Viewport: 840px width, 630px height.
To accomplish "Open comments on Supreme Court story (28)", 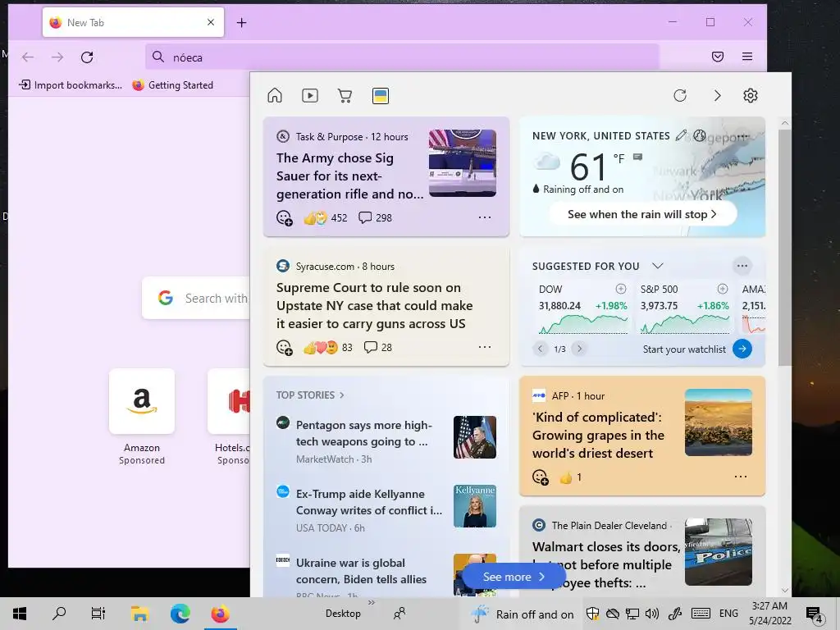I will [377, 347].
